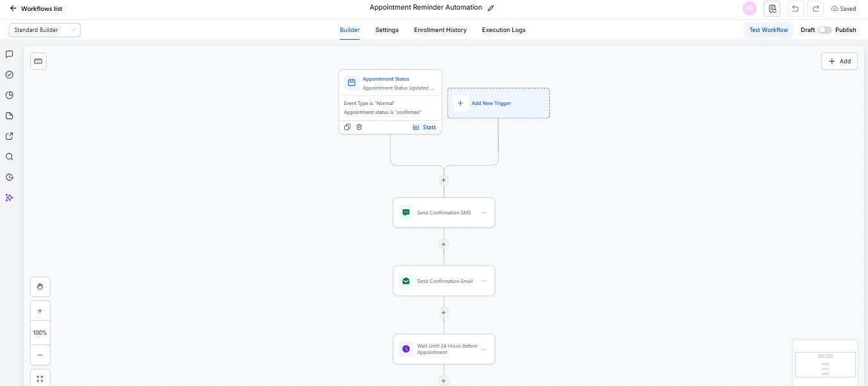868x386 pixels.
Task: Select the hand pan tool
Action: (40, 287)
